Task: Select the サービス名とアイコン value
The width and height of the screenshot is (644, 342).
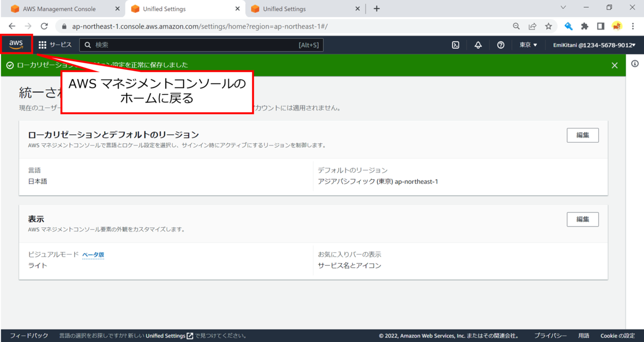Action: pos(349,265)
